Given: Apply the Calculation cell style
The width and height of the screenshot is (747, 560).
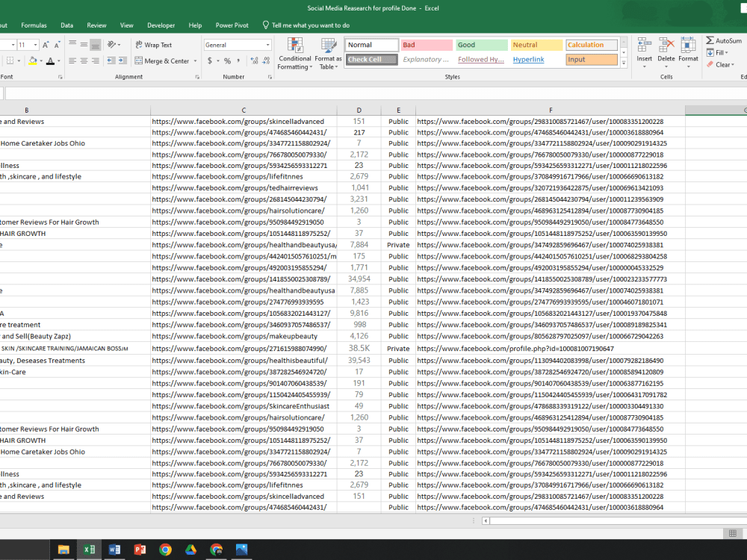Looking at the screenshot, I should click(x=592, y=45).
